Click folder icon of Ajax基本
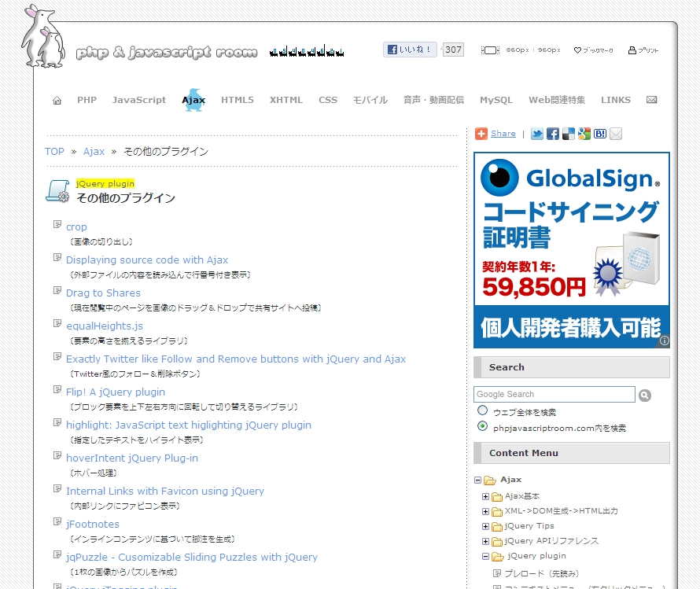Viewport: 700px width, 589px height. pyautogui.click(x=497, y=497)
